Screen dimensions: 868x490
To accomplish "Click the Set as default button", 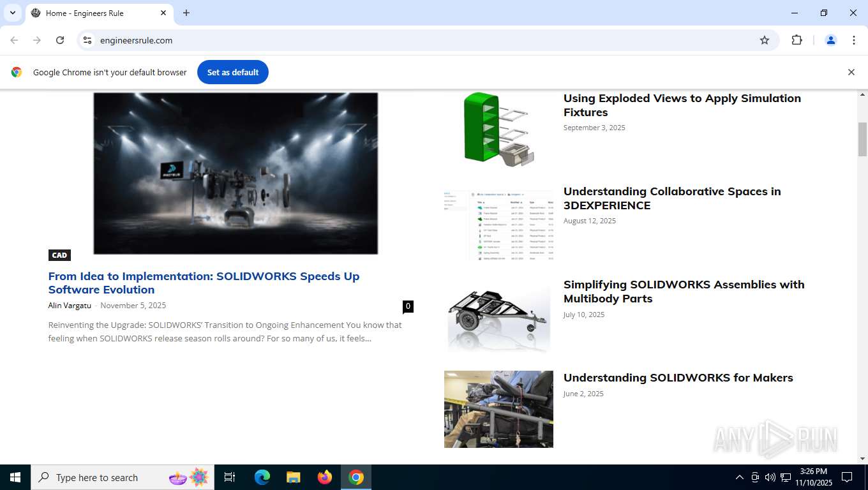I will tap(233, 72).
